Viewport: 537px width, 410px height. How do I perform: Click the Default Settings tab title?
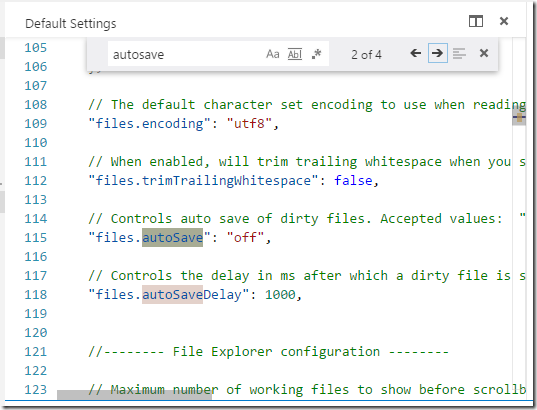coord(71,24)
